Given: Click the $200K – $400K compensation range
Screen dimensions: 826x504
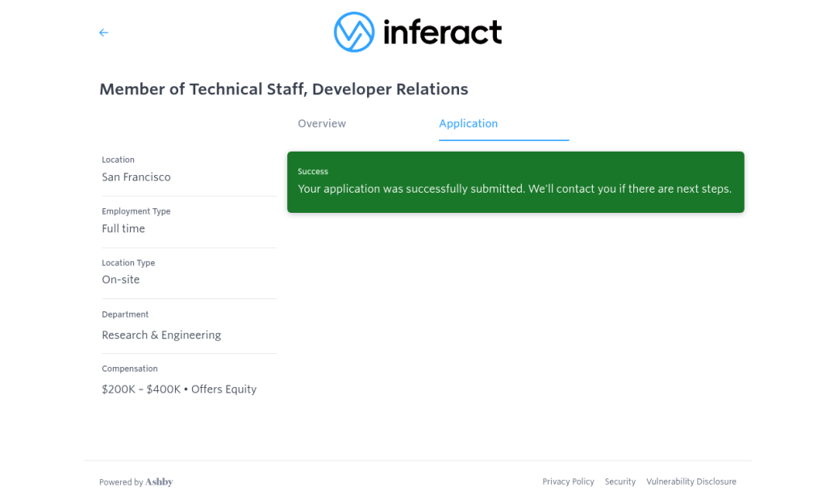Looking at the screenshot, I should click(x=141, y=389).
